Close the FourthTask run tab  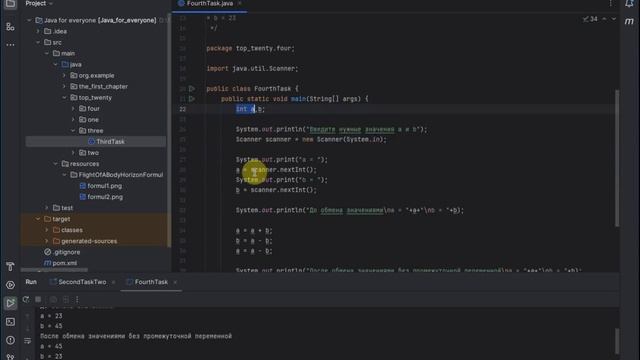tap(175, 282)
